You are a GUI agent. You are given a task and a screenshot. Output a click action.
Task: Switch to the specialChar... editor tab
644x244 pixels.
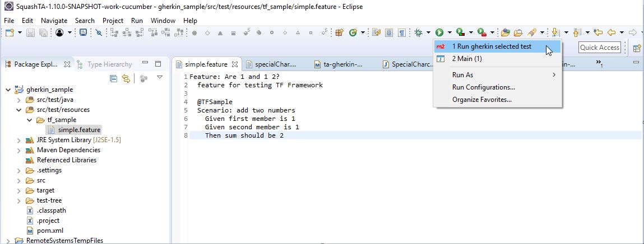[271, 64]
